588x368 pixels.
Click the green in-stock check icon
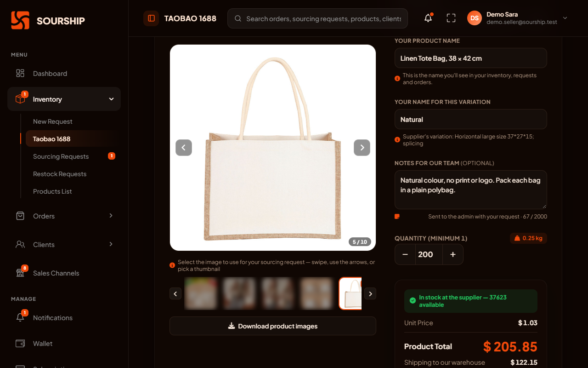(413, 300)
